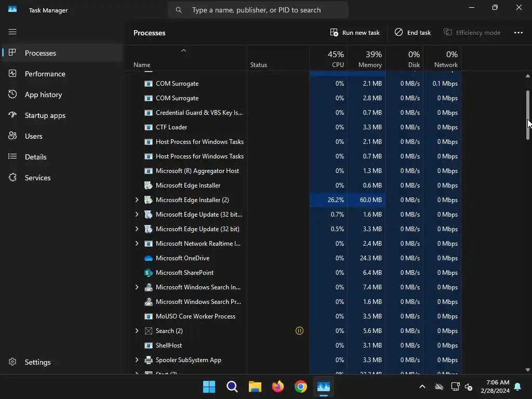This screenshot has height=399, width=532.
Task: Sort by the Network column header
Action: [x=442, y=58]
